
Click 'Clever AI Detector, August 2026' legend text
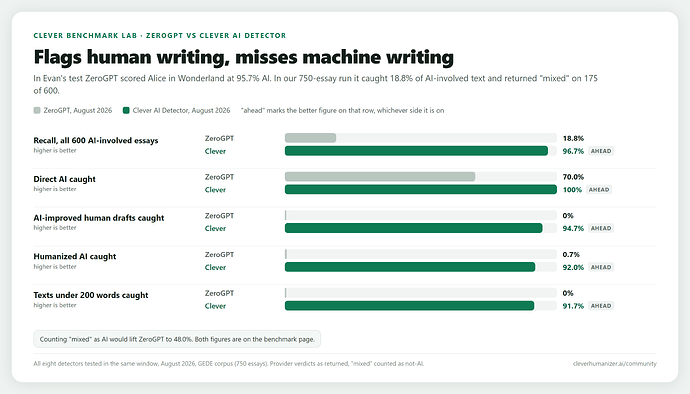[x=181, y=110]
